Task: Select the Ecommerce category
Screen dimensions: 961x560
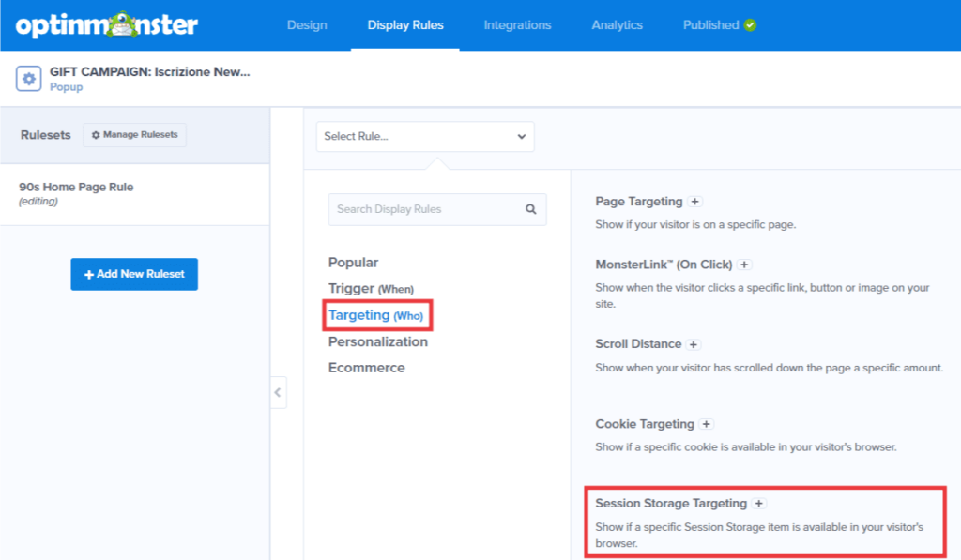Action: point(366,367)
